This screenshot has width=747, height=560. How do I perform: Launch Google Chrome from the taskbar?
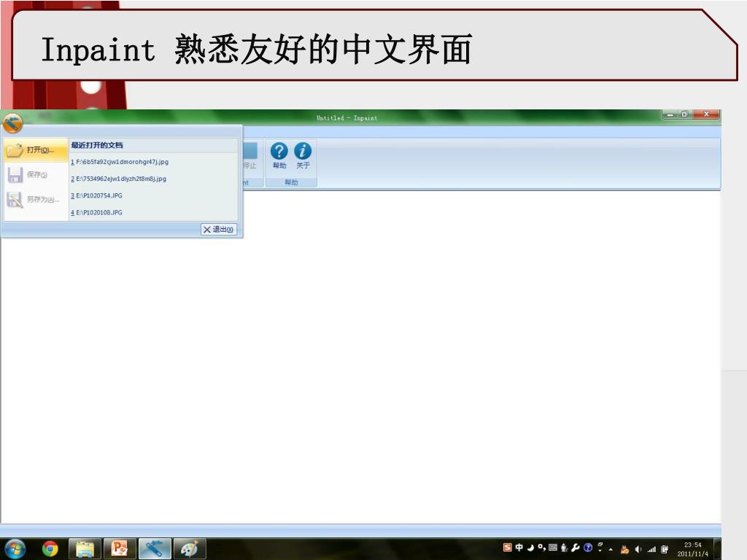point(50,549)
